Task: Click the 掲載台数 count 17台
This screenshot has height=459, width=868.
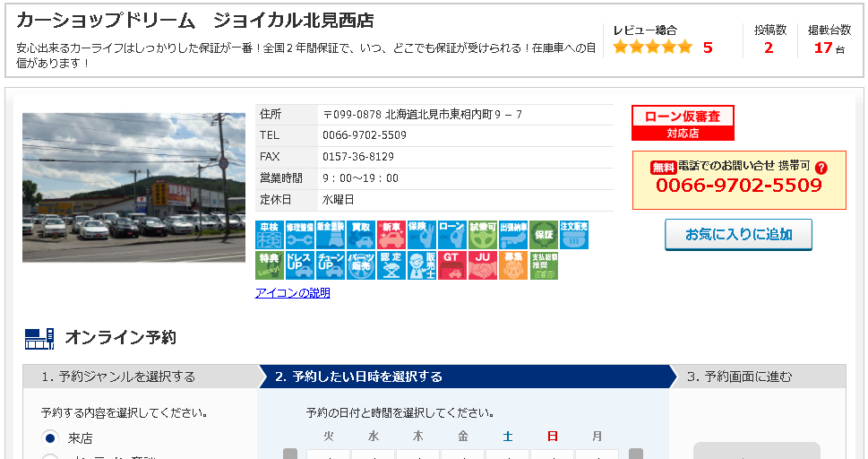Action: point(829,48)
